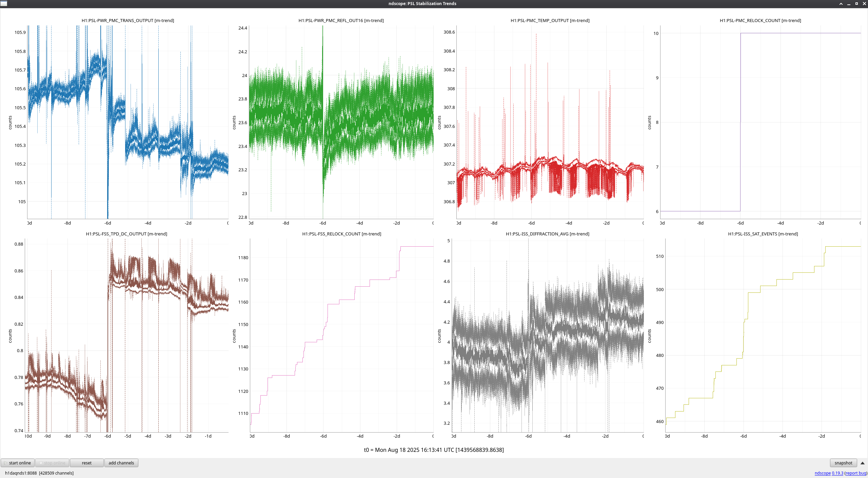Follow the 0.19.3 version link
This screenshot has width=868, height=478.
(x=837, y=473)
